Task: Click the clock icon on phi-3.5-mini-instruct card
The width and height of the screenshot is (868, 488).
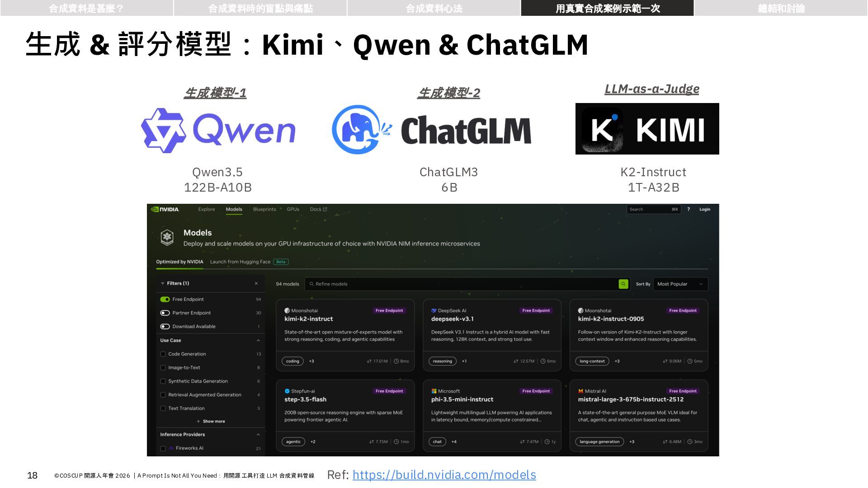Action: pyautogui.click(x=547, y=441)
